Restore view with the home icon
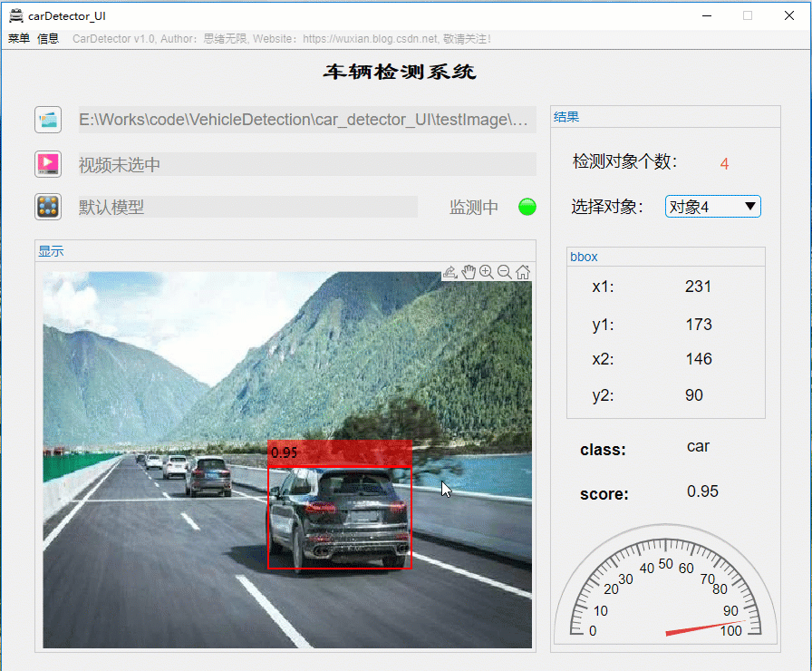 523,272
